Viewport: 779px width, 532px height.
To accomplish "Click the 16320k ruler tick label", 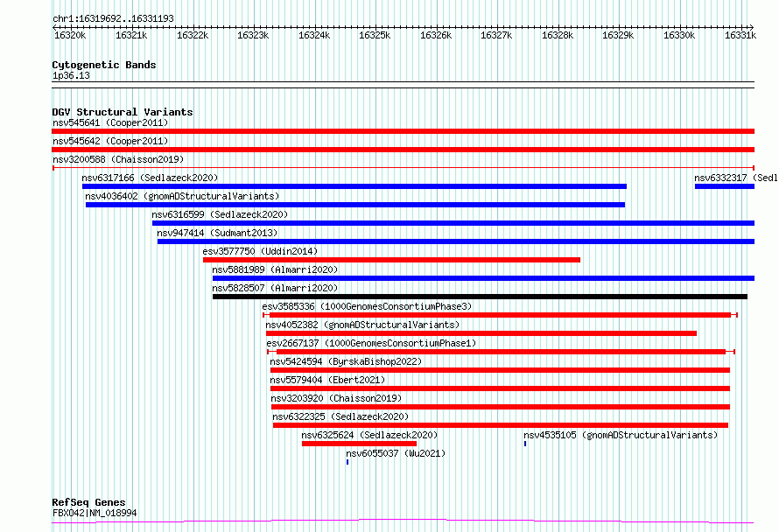I will pyautogui.click(x=70, y=35).
